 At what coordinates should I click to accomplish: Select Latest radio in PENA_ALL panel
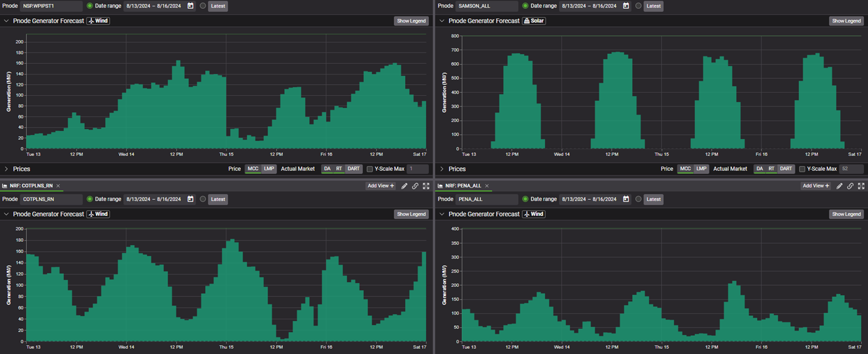(638, 199)
